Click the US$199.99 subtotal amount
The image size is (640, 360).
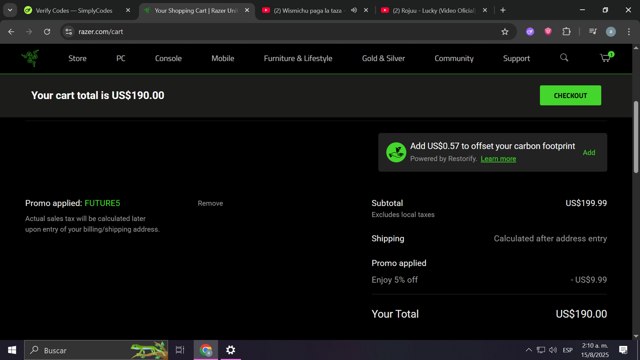coord(586,203)
